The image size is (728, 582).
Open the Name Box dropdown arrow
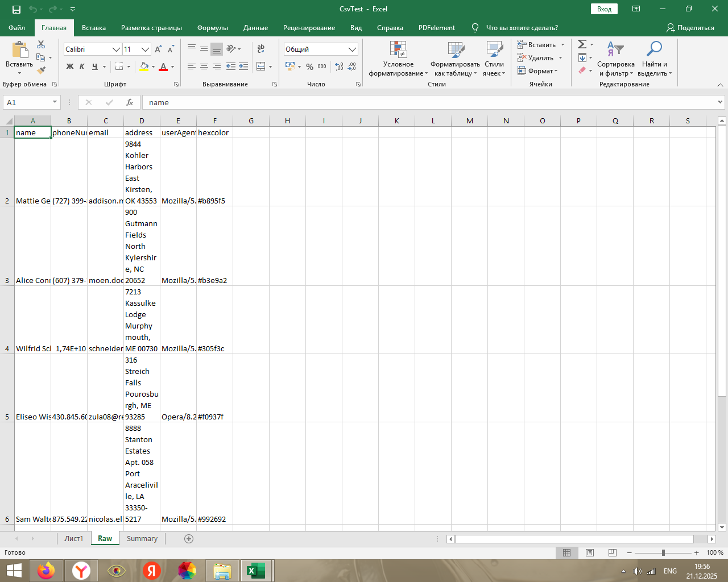55,102
